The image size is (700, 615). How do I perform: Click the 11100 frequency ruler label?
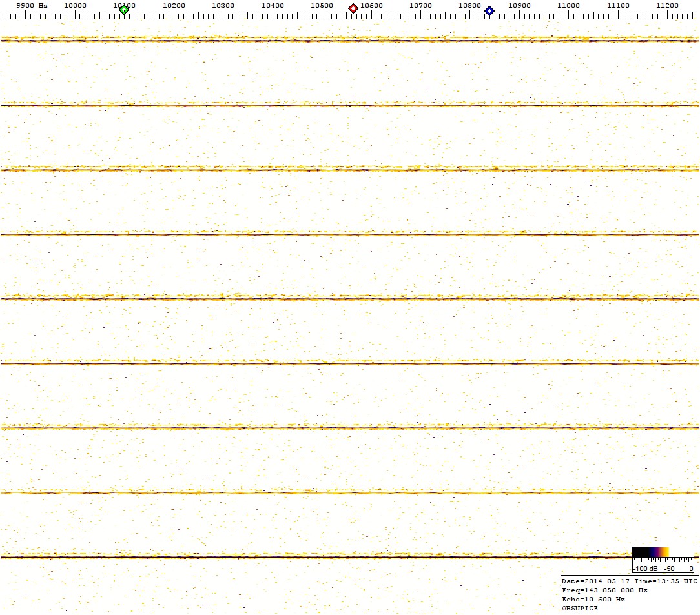(618, 5)
